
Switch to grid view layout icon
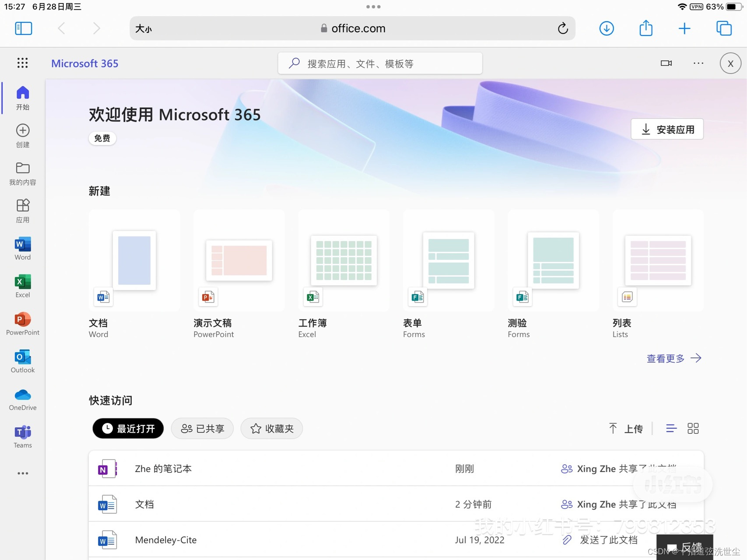(x=693, y=428)
